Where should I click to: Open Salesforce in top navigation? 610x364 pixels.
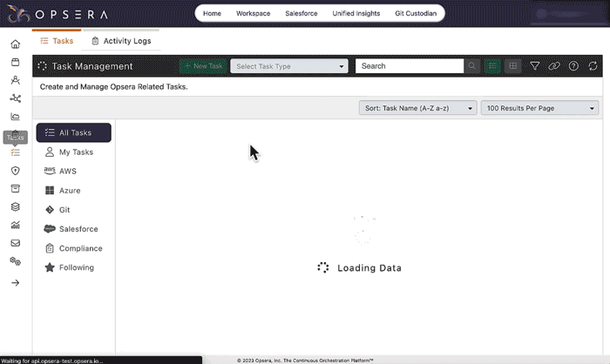[x=302, y=13]
